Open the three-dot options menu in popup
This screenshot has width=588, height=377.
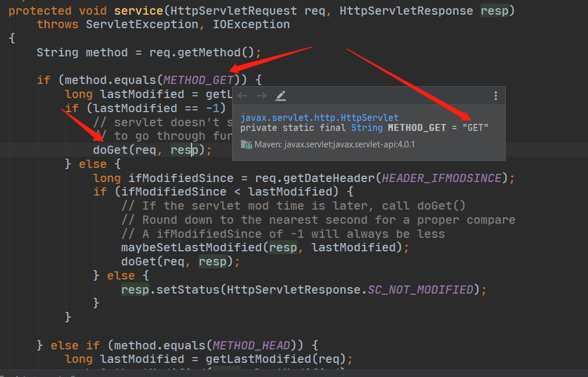[x=496, y=96]
